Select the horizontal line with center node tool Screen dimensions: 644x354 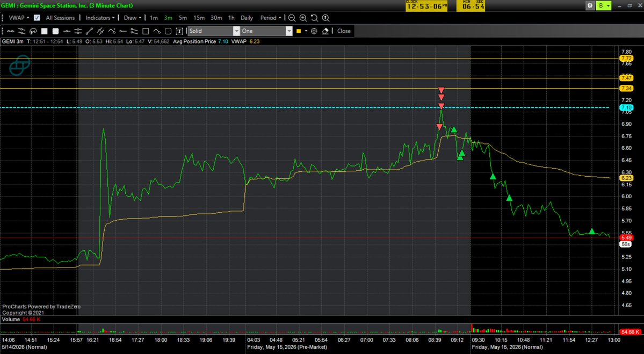click(x=67, y=31)
